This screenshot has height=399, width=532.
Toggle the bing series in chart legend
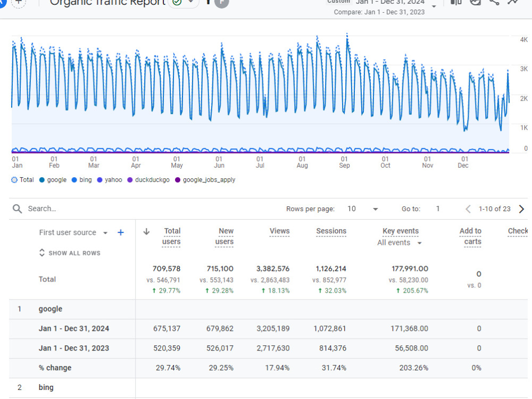point(82,180)
